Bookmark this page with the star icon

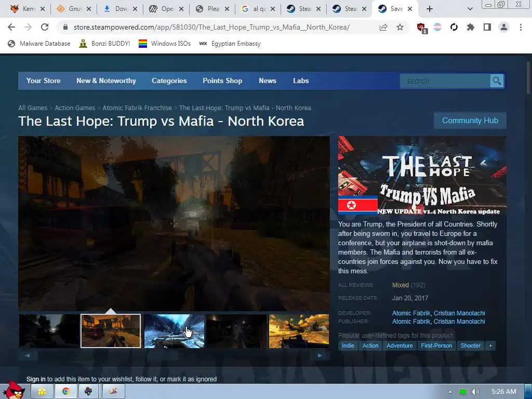pyautogui.click(x=400, y=27)
